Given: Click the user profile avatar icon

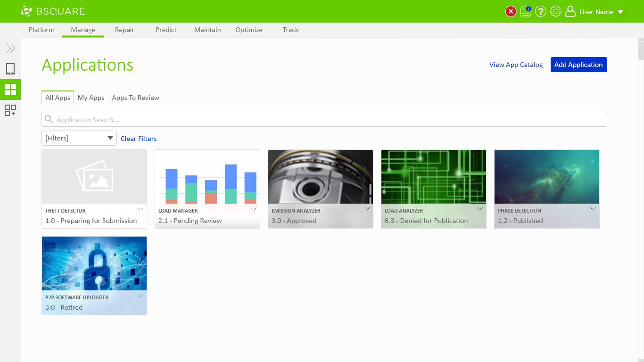Looking at the screenshot, I should [570, 12].
